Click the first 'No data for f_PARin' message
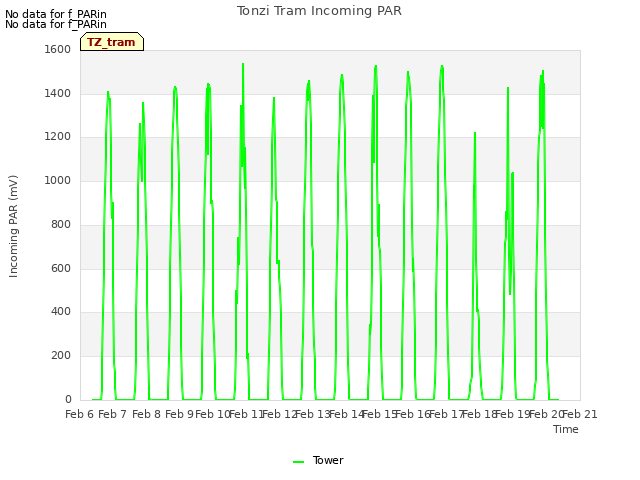 pos(56,14)
